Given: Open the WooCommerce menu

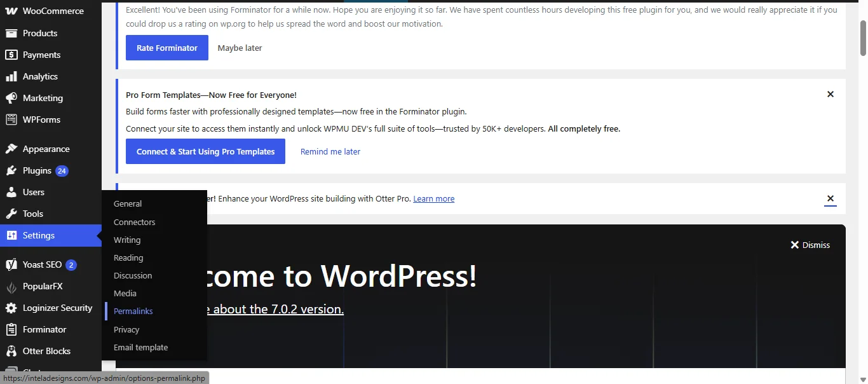Looking at the screenshot, I should click(53, 11).
